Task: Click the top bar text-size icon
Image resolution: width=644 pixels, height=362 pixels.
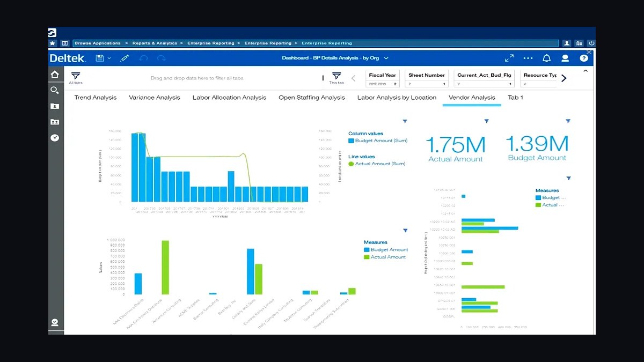Action: [579, 43]
